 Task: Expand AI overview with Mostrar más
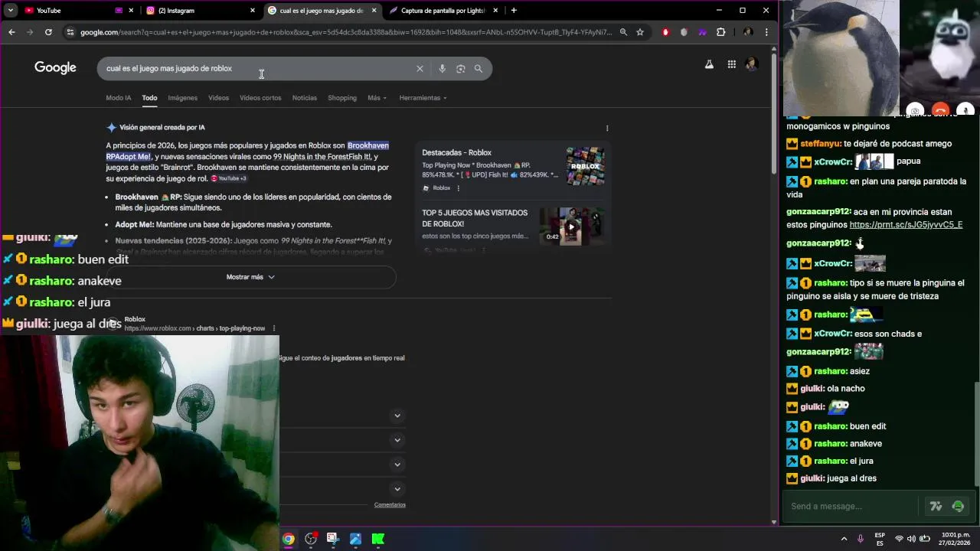(x=250, y=277)
